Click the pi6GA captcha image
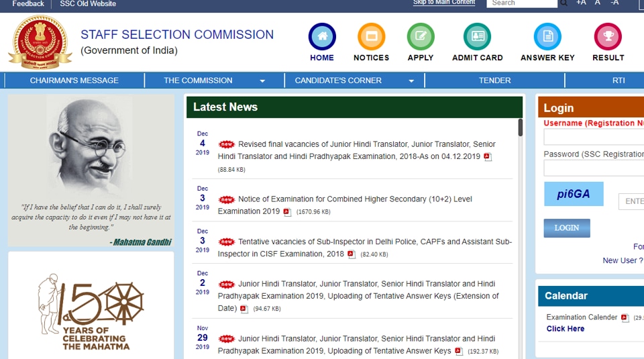This screenshot has height=359, width=644. coord(574,194)
